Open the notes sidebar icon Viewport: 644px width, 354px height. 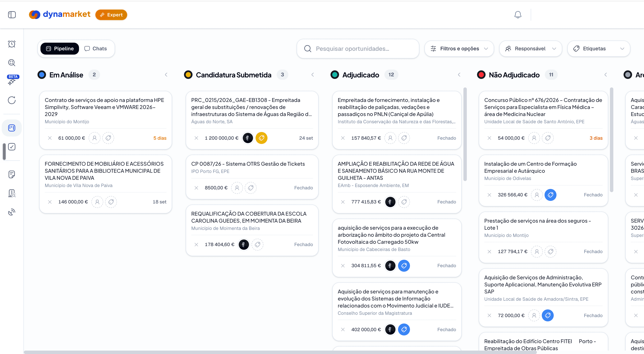click(12, 174)
